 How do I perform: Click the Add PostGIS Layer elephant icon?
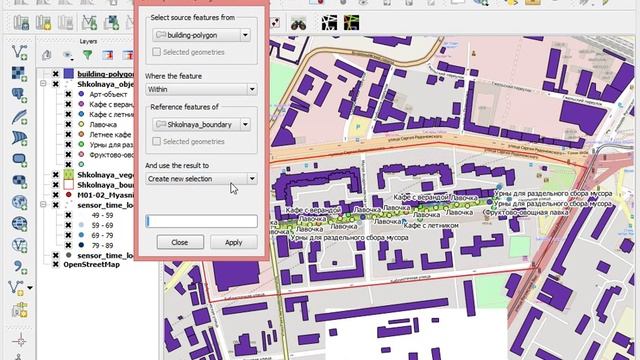[x=19, y=95]
